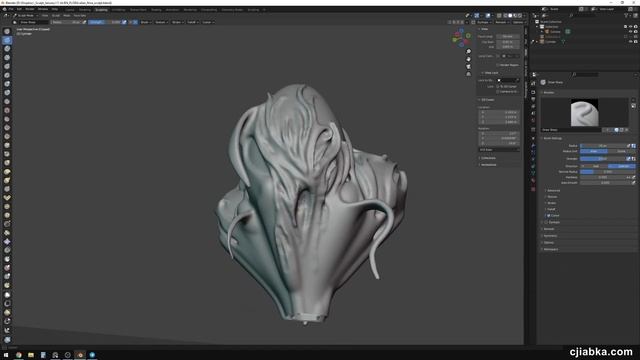This screenshot has width=640, height=360.
Task: Set Direction to Subtract in Brush Settings
Action: (622, 166)
